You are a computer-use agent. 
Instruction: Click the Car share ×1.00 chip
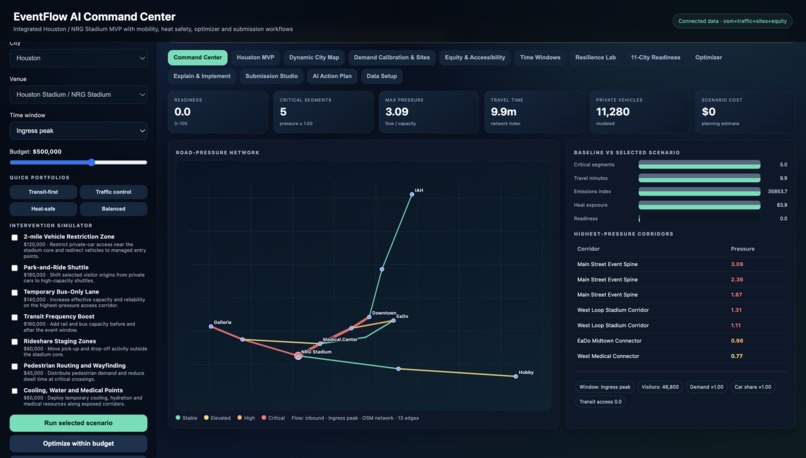(x=753, y=387)
